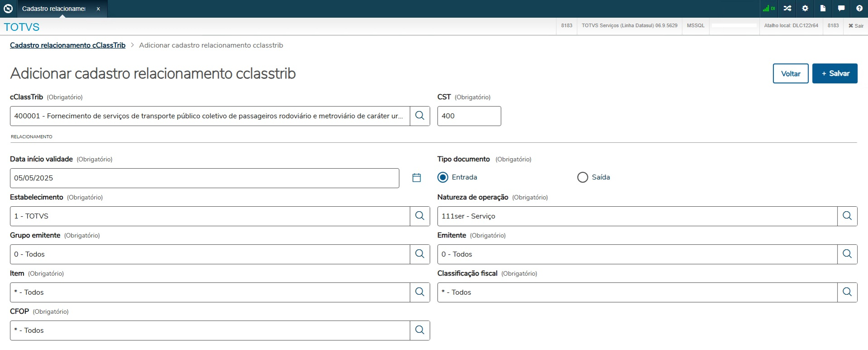Click the help question mark icon
This screenshot has width=868, height=350.
click(x=859, y=9)
